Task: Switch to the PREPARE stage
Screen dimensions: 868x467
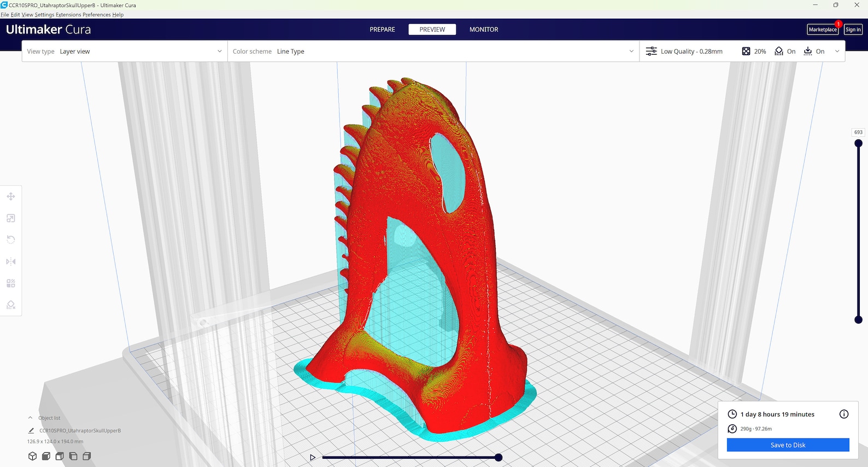Action: (x=382, y=30)
